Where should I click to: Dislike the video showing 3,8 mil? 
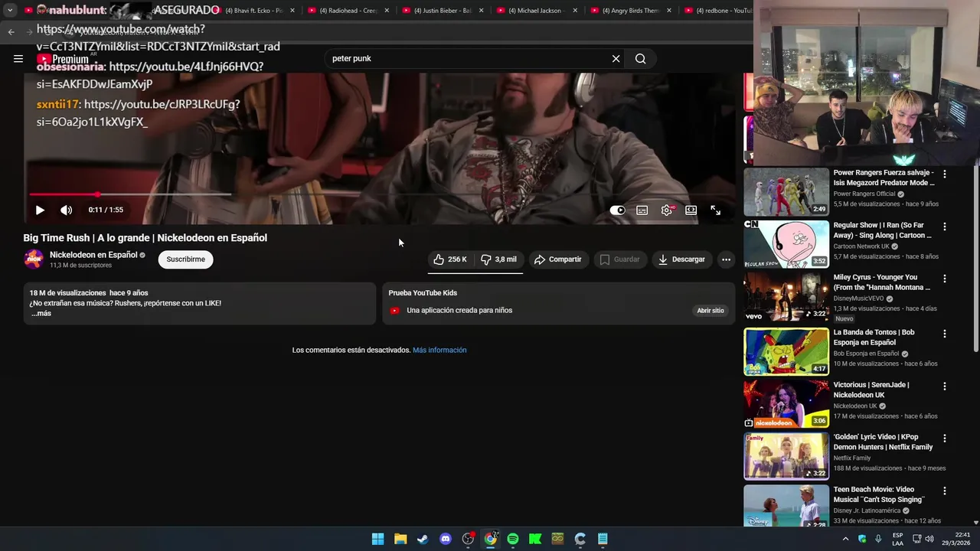tap(498, 259)
